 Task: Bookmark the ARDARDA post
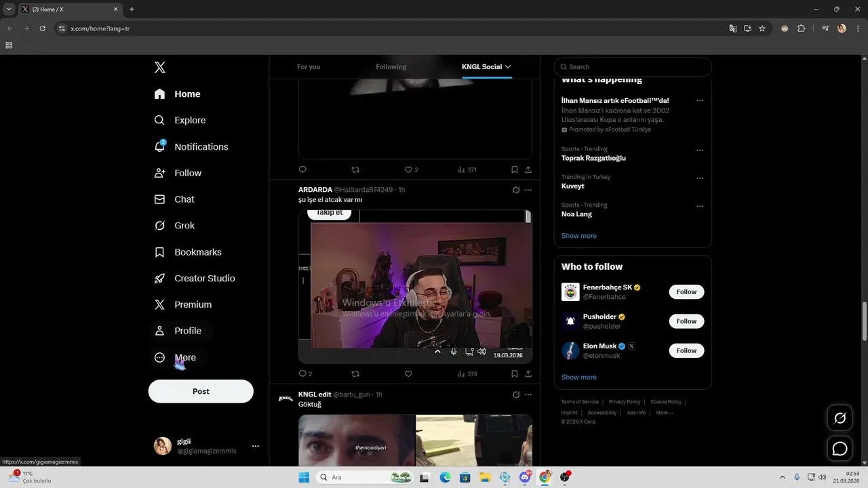(514, 373)
